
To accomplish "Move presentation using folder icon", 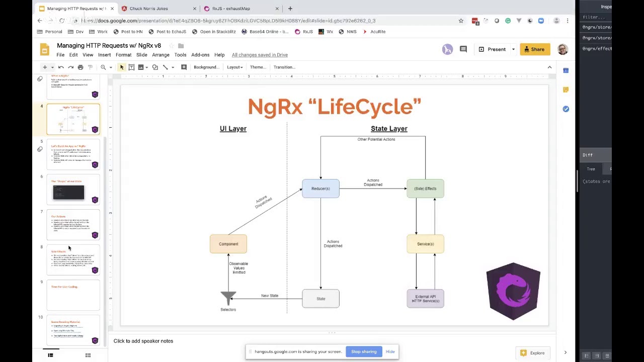I will (x=181, y=46).
